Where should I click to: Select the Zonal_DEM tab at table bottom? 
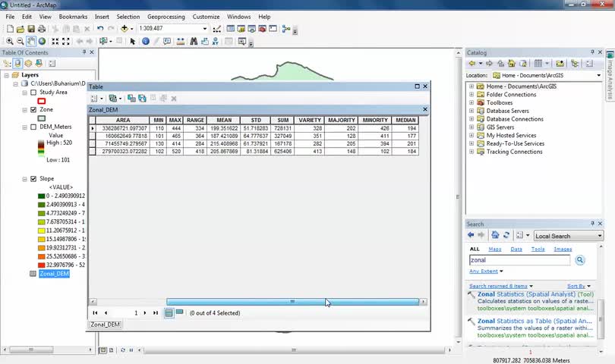[105, 325]
